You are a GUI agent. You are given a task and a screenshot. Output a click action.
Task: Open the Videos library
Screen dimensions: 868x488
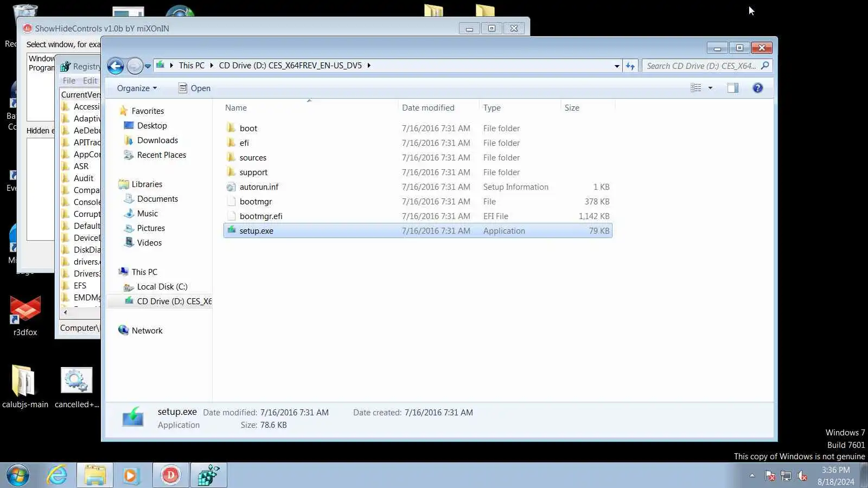[149, 243]
